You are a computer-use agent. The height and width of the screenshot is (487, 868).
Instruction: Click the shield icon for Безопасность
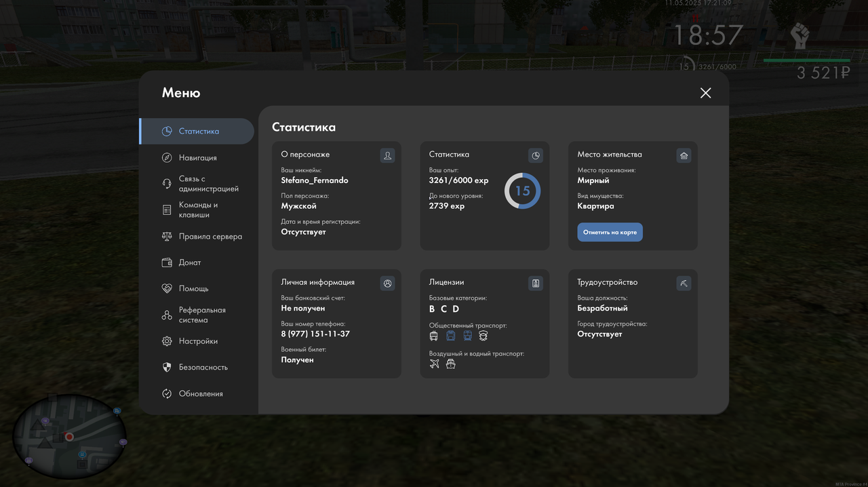167,367
